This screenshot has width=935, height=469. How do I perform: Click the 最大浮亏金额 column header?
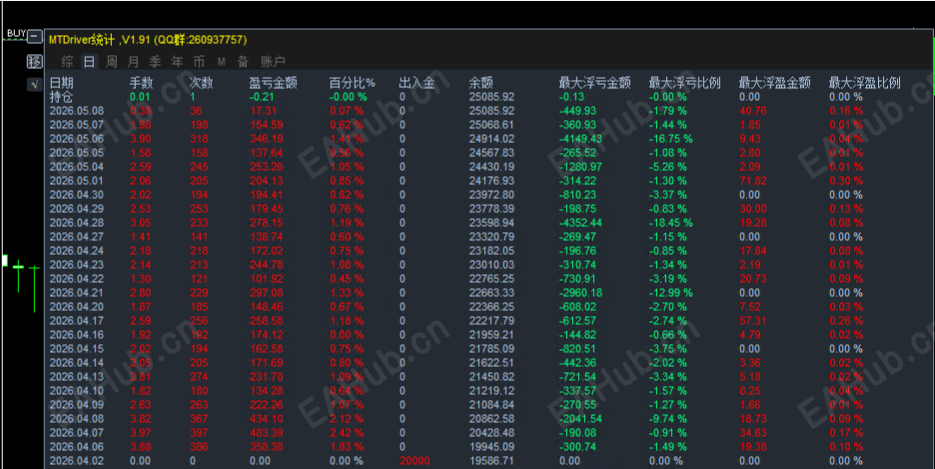pyautogui.click(x=595, y=83)
